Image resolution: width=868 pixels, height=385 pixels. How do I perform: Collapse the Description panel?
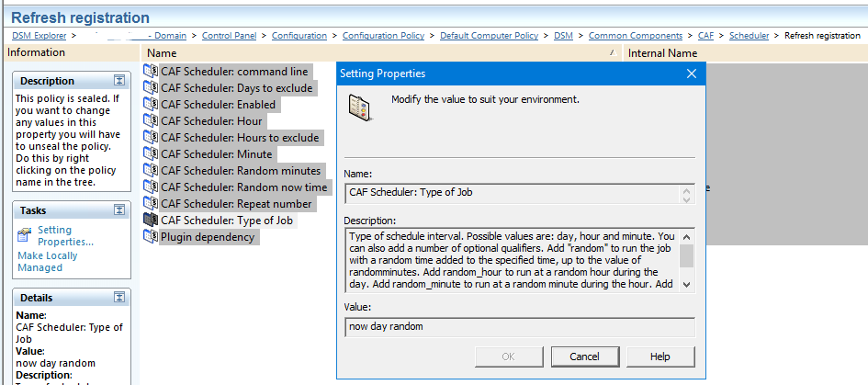click(118, 81)
